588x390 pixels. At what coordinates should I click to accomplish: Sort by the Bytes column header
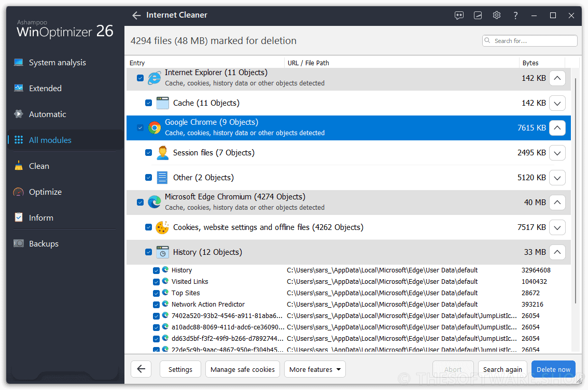541,63
